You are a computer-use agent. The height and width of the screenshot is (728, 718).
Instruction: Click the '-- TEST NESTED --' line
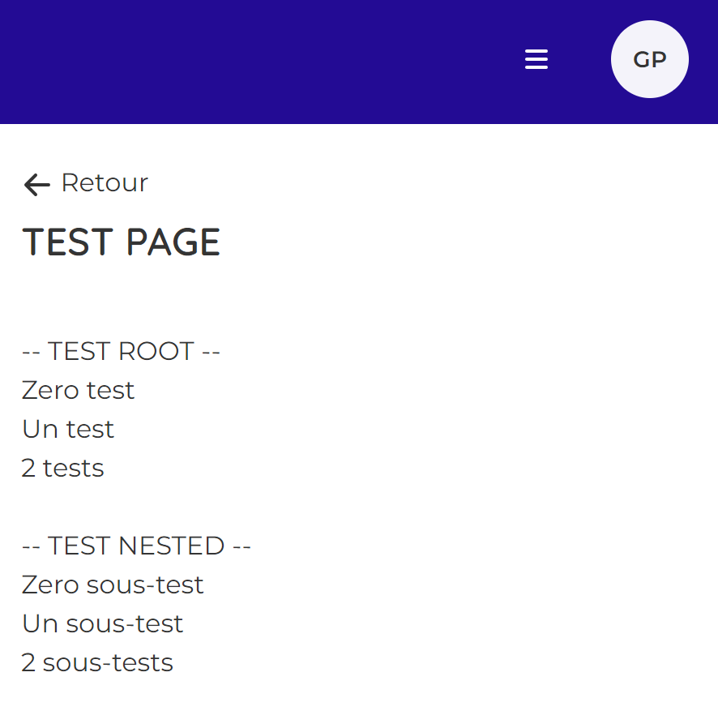click(136, 546)
